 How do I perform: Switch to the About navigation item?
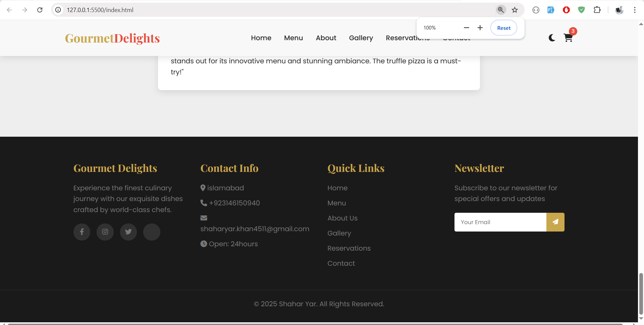click(x=326, y=38)
